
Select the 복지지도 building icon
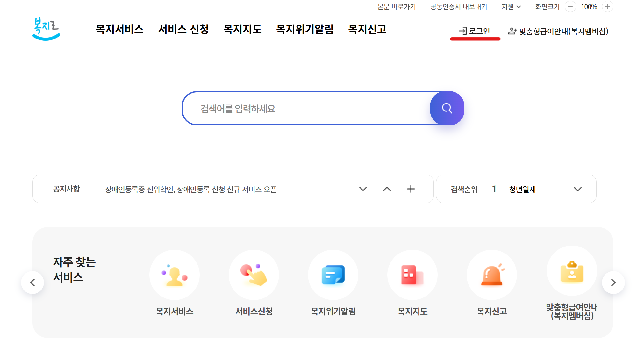412,275
